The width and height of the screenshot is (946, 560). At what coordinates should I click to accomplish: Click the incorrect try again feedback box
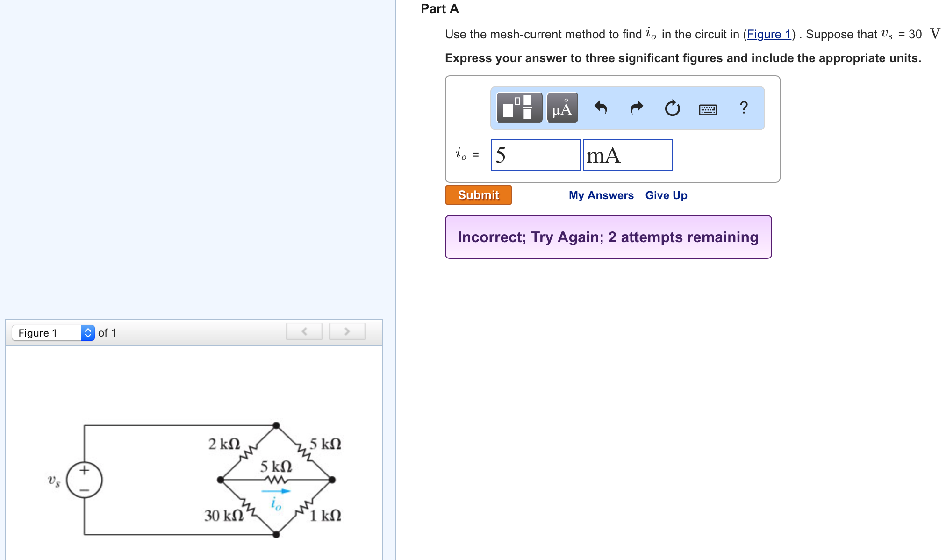(608, 237)
